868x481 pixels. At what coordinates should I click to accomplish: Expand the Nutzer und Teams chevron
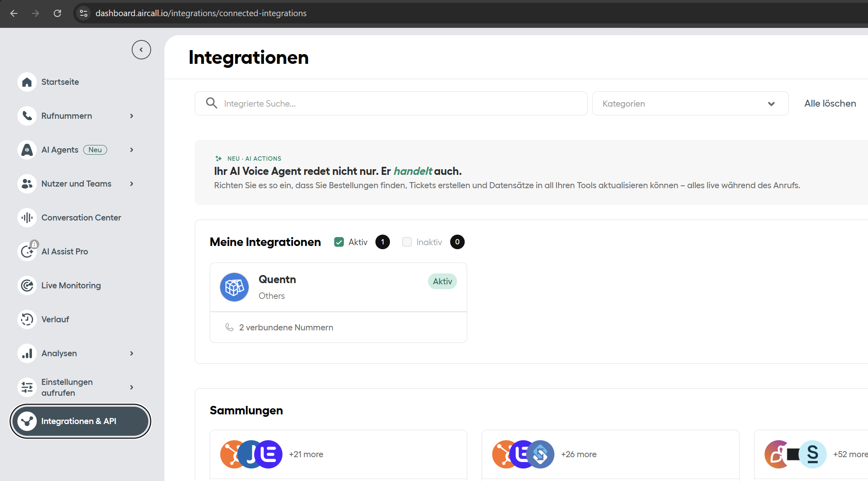(x=132, y=184)
